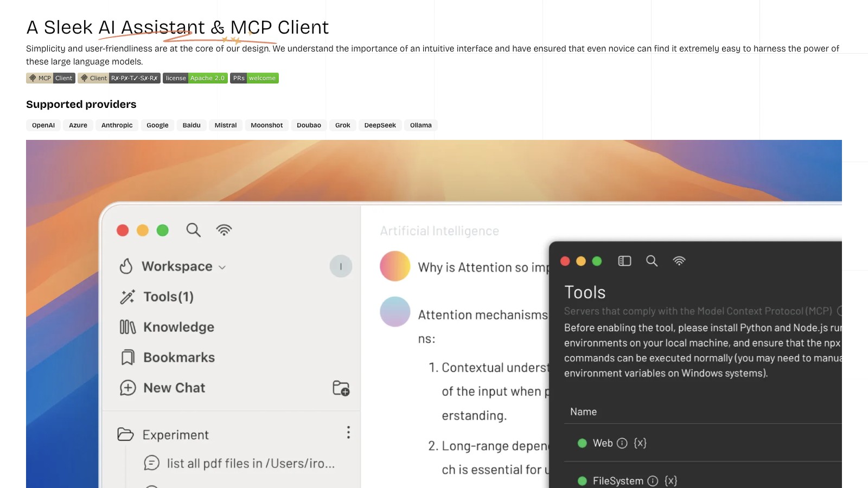
Task: Click the Wi-Fi icon in the light sidebar
Action: (x=224, y=230)
